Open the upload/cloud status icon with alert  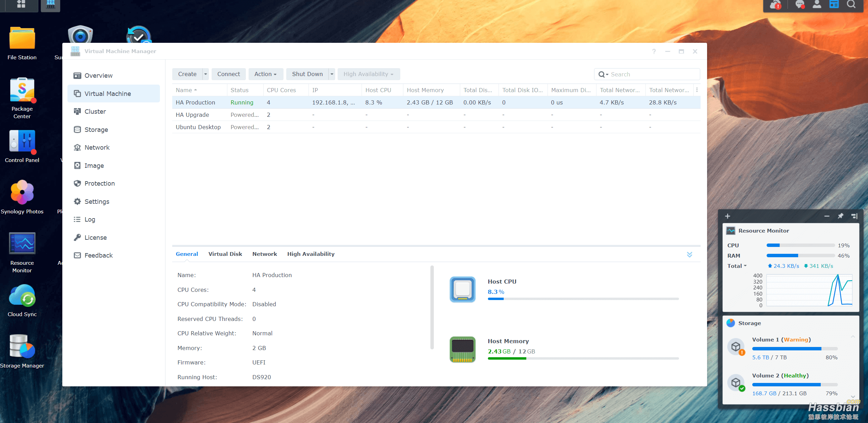[x=776, y=4]
